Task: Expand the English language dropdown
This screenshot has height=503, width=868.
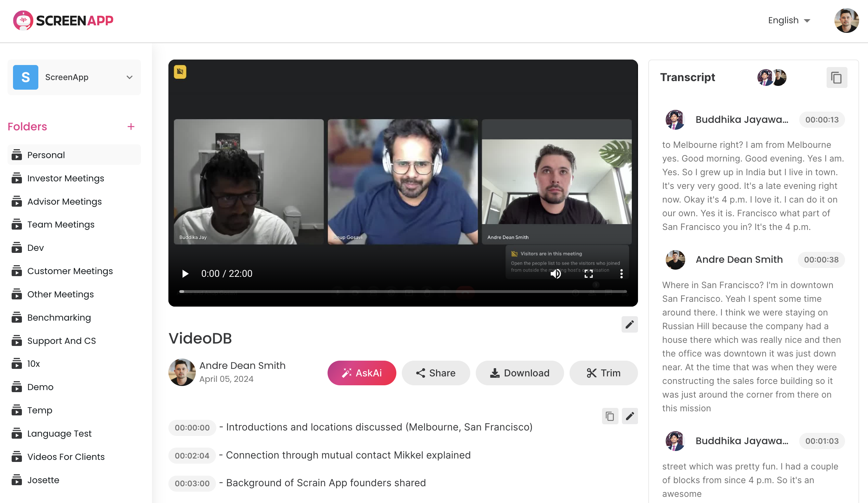Action: tap(790, 21)
